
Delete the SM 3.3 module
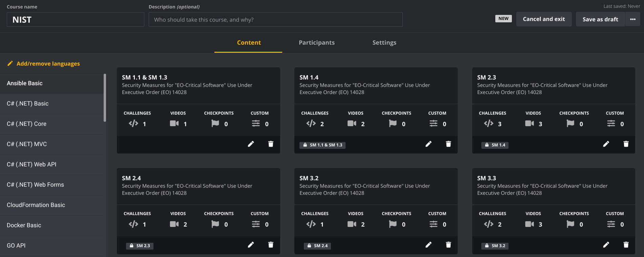(x=626, y=244)
